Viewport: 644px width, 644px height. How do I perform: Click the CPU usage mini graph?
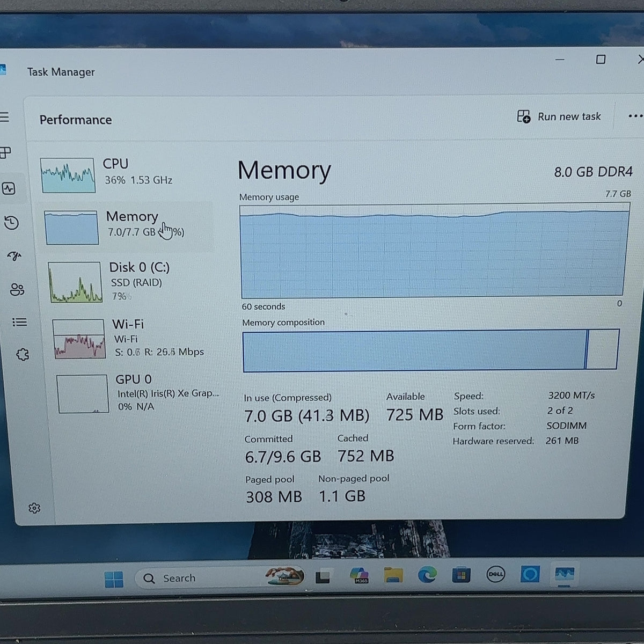(x=68, y=175)
